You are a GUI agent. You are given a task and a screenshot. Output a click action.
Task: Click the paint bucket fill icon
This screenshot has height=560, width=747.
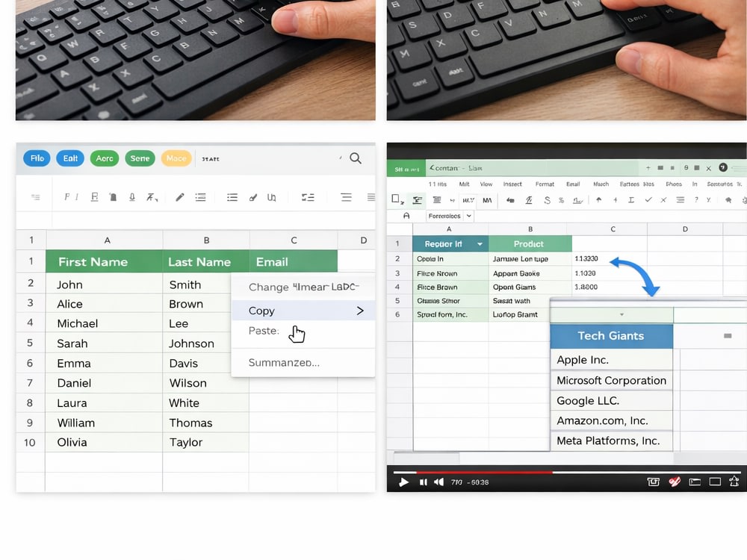tap(113, 197)
